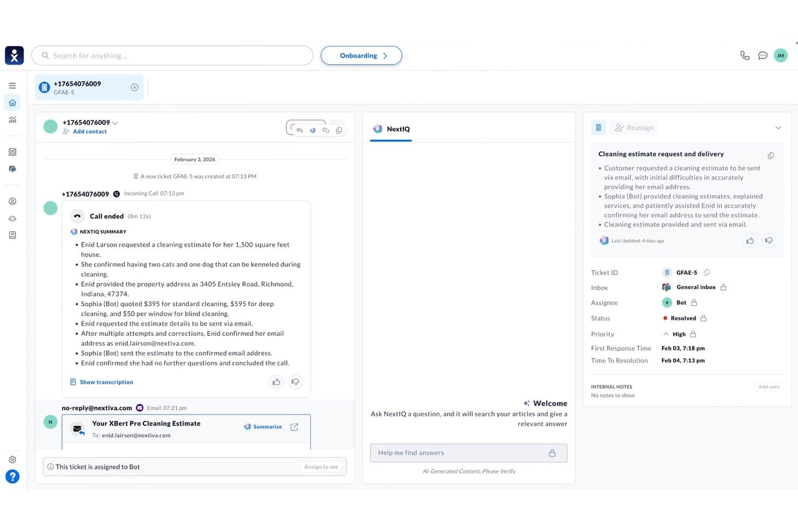Open the contacts person icon in the sidebar

12,201
